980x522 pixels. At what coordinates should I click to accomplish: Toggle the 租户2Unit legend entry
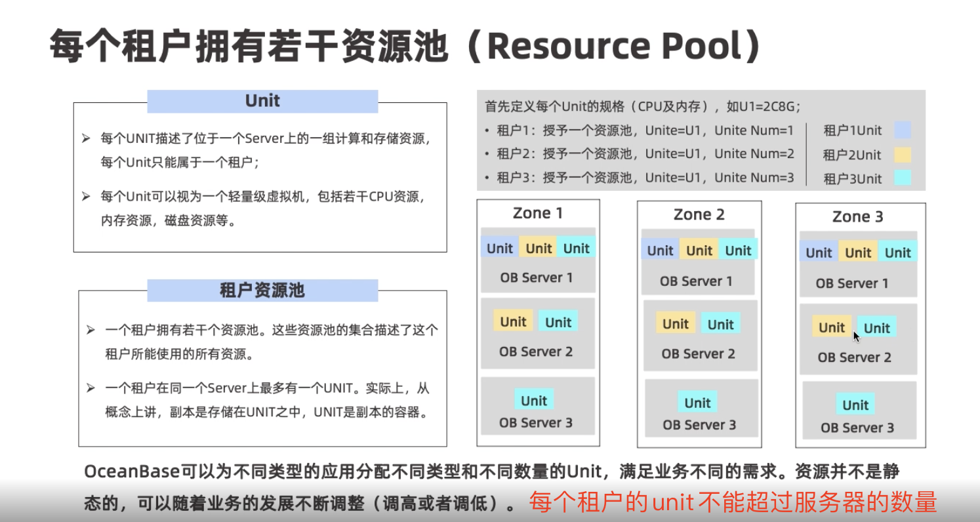point(853,155)
